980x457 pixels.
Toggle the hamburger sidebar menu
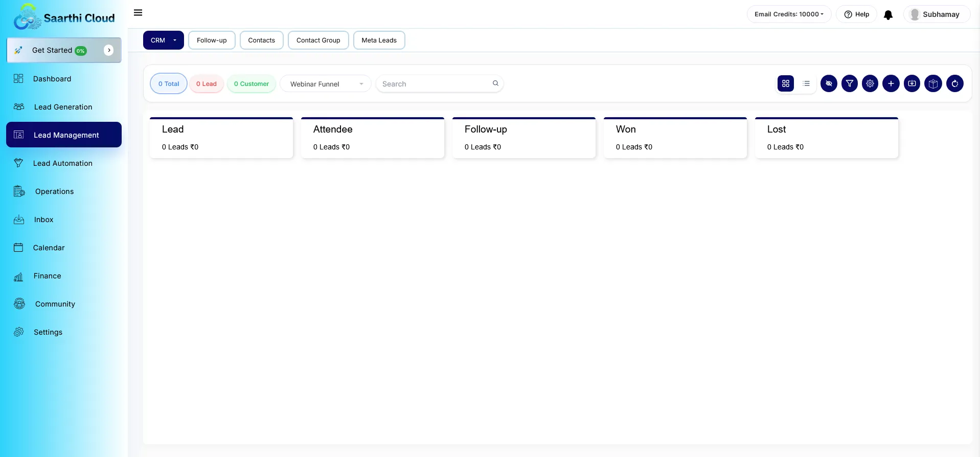(x=138, y=13)
